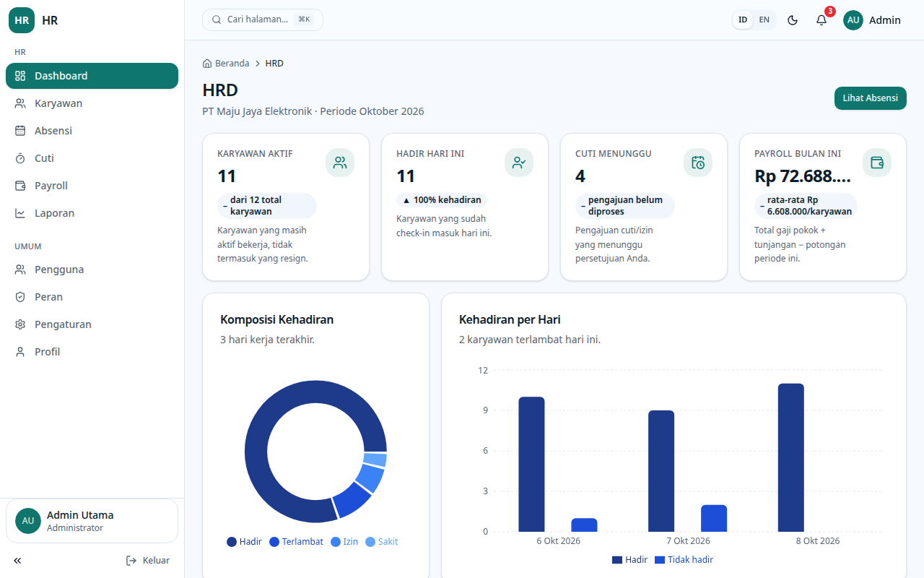Click Keluar to log out

(x=148, y=561)
